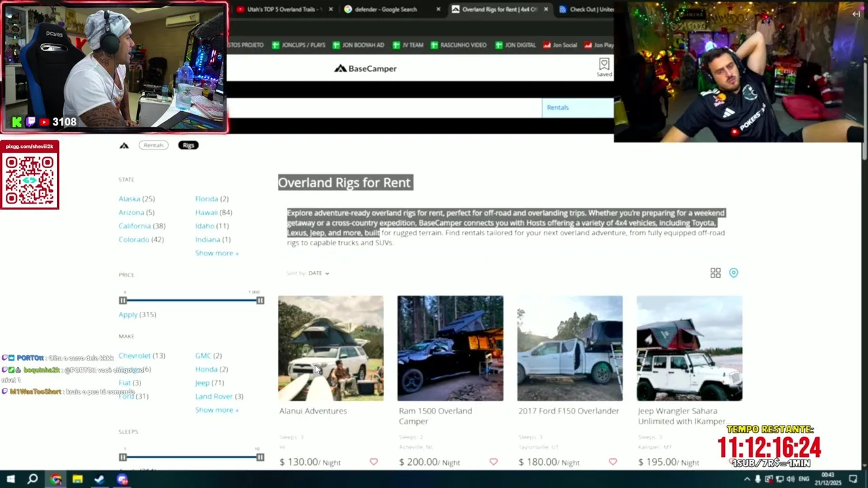Screen dimensions: 868x488
Task: Favorite the 2017 Ford F150 Overlander heart
Action: point(613,462)
